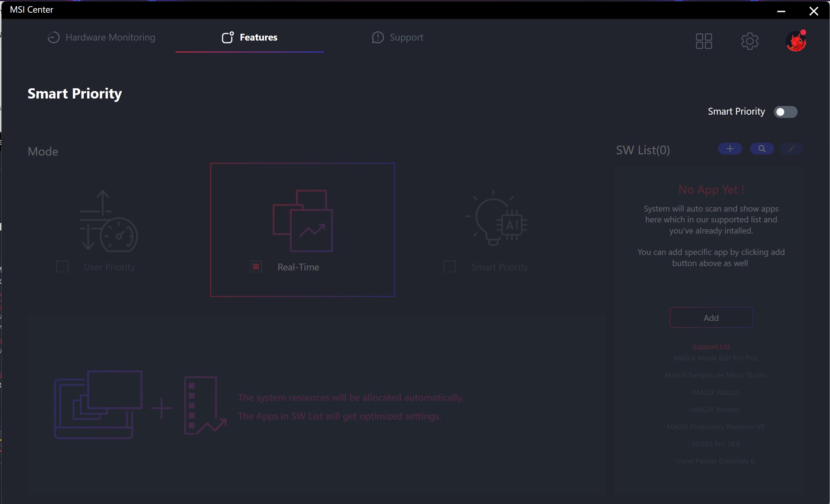The width and height of the screenshot is (830, 504).
Task: Check the Smart Priority mode checkbox
Action: pos(450,267)
